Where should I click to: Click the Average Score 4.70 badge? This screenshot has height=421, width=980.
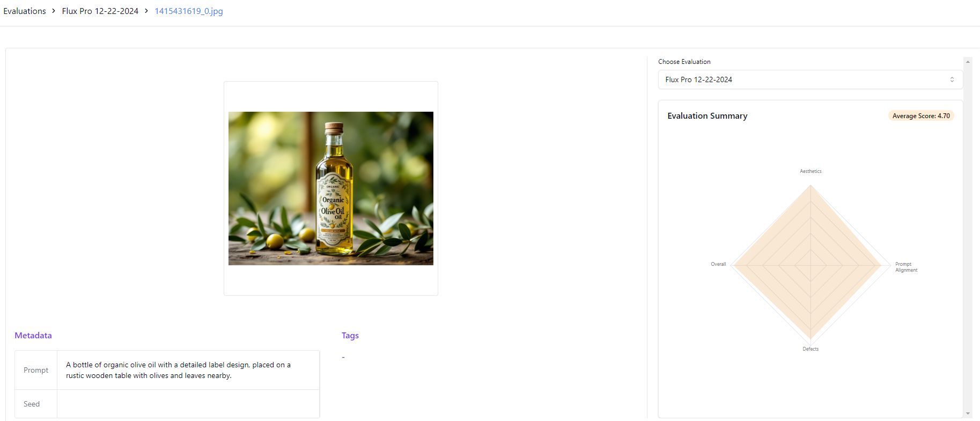click(921, 116)
